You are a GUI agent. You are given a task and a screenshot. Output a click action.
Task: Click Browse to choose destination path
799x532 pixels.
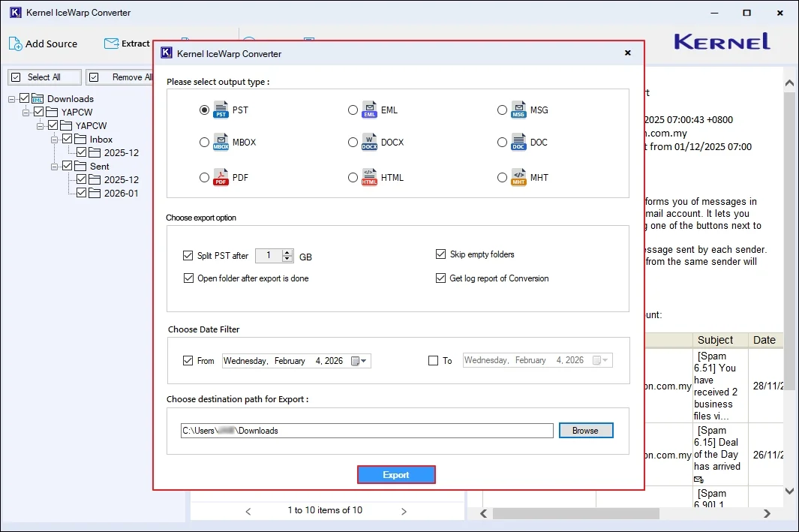pyautogui.click(x=585, y=430)
